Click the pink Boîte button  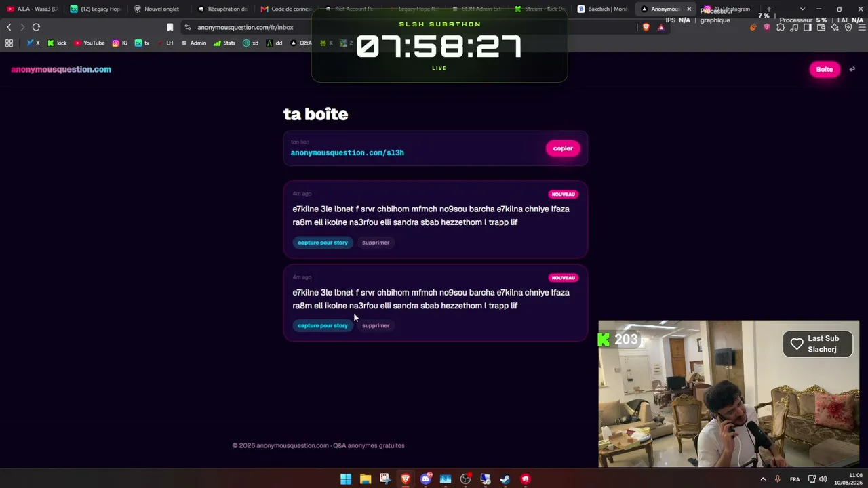pyautogui.click(x=825, y=69)
